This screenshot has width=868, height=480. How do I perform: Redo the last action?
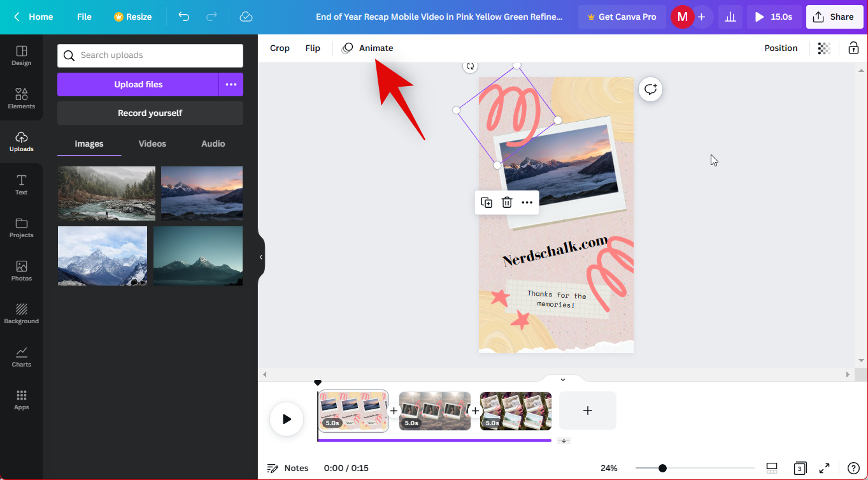(212, 17)
